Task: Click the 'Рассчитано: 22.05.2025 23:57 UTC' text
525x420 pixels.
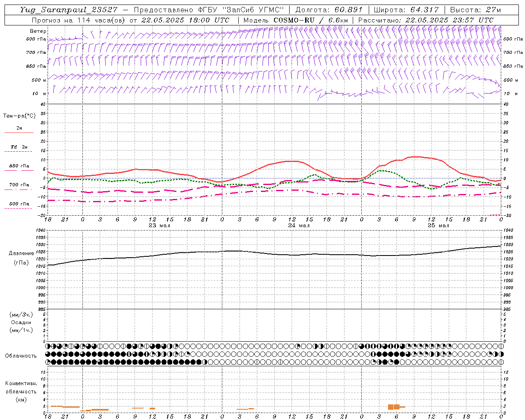Action: coord(426,20)
